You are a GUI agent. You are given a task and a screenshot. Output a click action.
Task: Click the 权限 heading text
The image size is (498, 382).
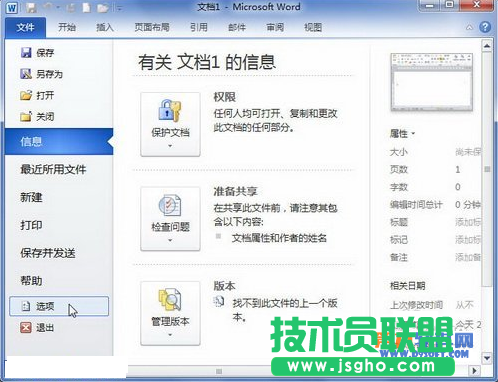(225, 97)
